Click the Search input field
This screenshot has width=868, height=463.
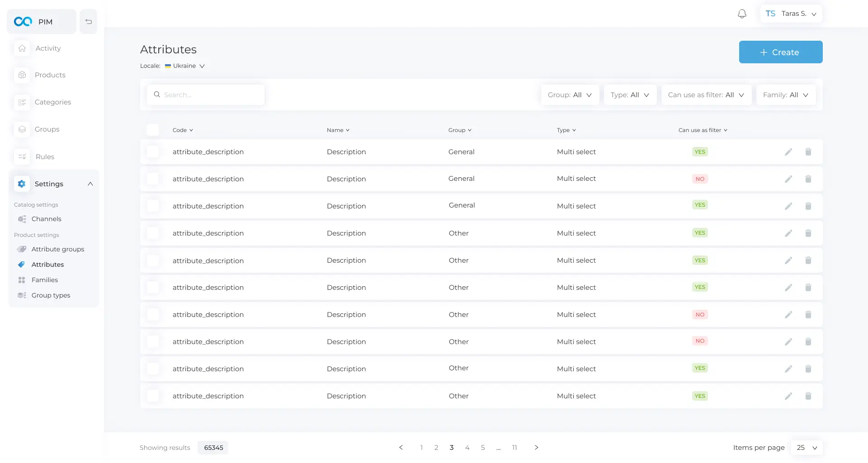tap(206, 95)
